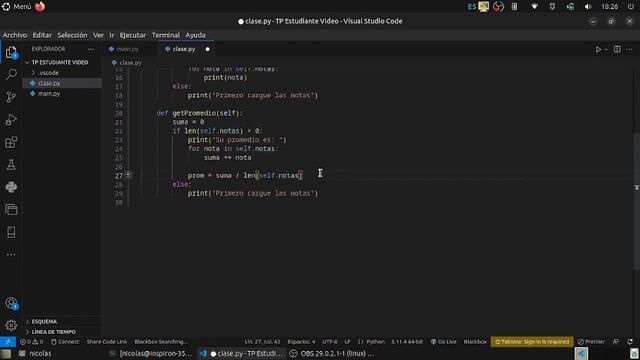Select clase.py in the explorer tree

click(x=49, y=83)
